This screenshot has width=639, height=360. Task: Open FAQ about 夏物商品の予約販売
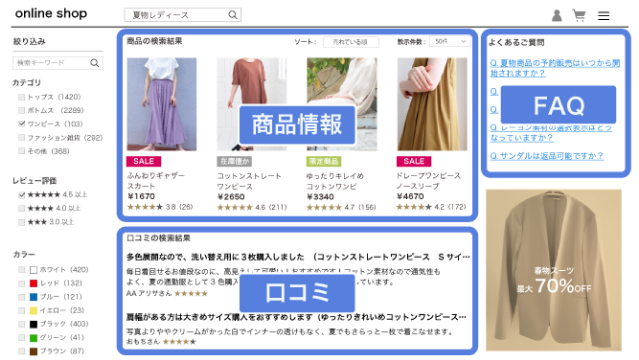(x=555, y=68)
